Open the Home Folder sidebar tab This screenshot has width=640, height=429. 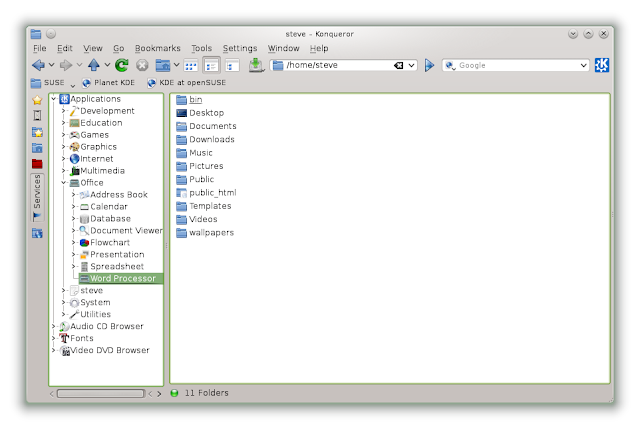(37, 148)
